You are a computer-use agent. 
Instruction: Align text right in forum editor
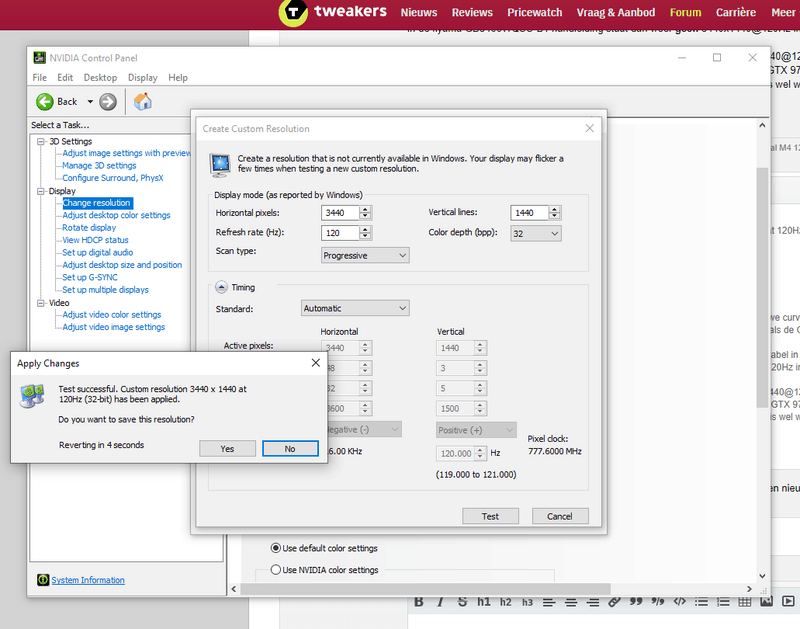pos(593,602)
